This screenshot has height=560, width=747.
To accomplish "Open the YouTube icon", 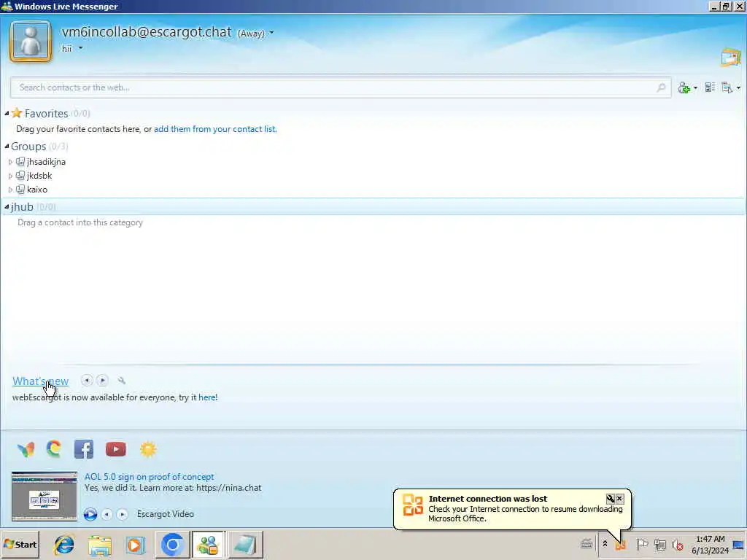I will (x=116, y=449).
